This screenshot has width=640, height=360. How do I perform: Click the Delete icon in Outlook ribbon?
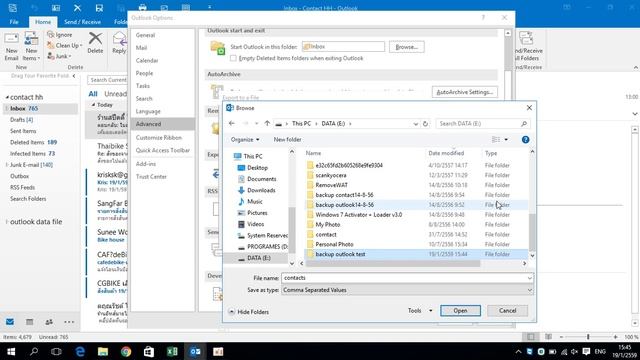(x=95, y=43)
